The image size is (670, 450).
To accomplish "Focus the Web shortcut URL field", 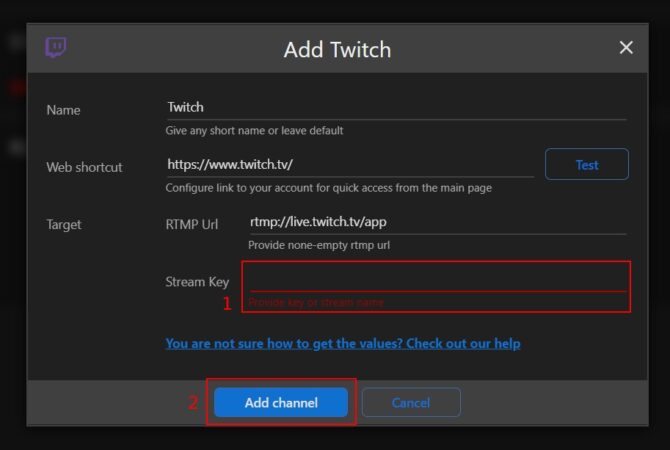I will coord(350,165).
